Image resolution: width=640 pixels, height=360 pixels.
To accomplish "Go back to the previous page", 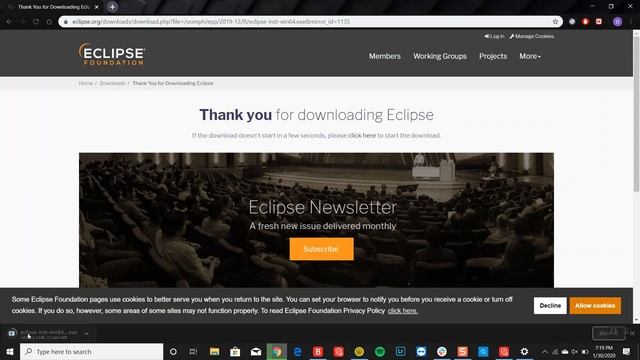I will [x=9, y=22].
